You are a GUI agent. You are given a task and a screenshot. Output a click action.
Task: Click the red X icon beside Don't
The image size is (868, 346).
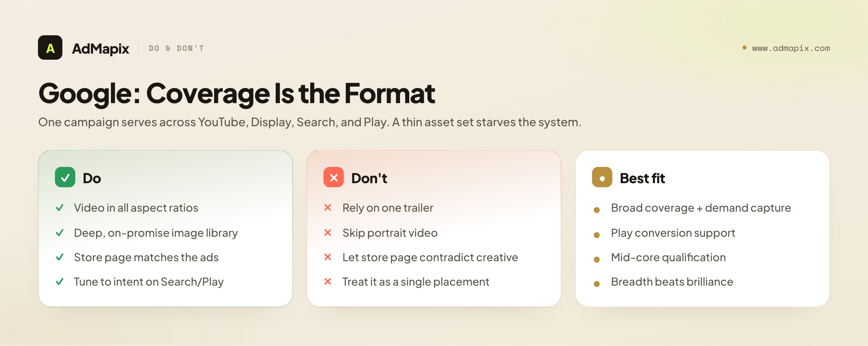(x=334, y=177)
